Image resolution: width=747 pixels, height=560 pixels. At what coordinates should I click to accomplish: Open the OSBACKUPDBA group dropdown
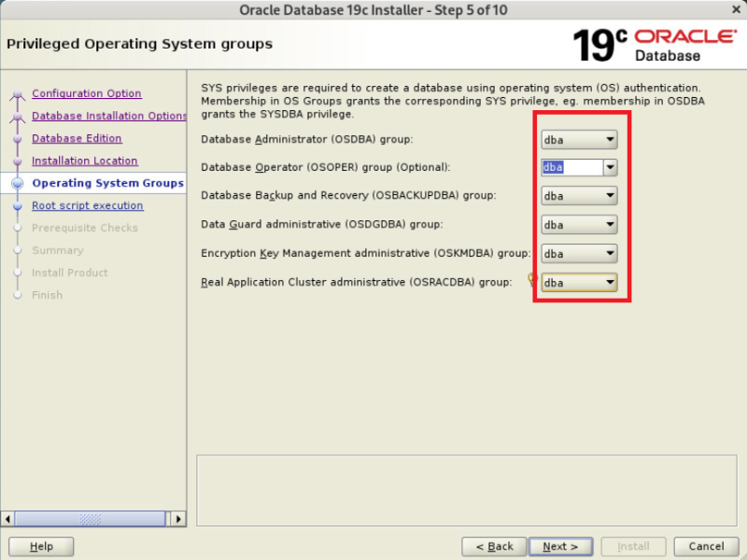tap(579, 196)
